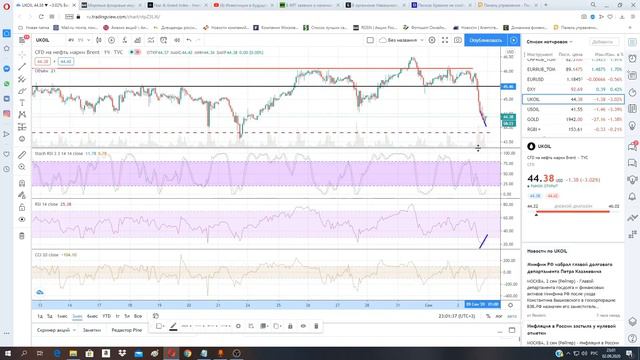Hide all drawings using eye icon
The height and width of the screenshot is (360, 640).
(x=22, y=220)
